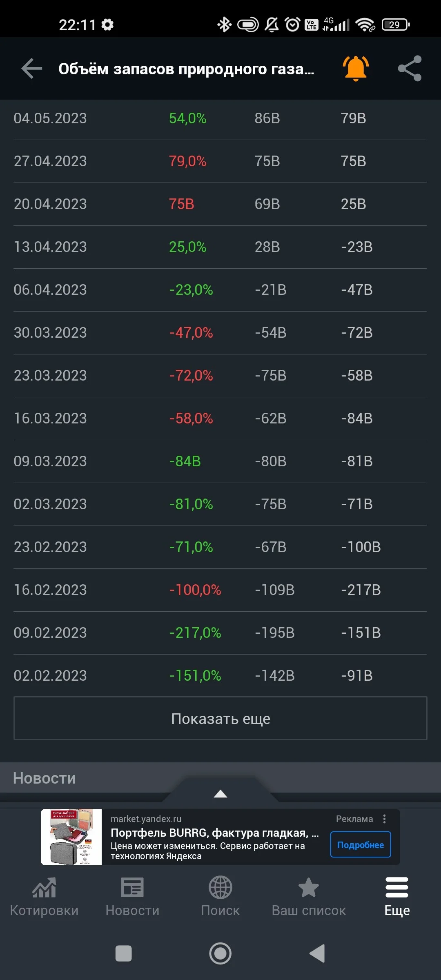Viewport: 441px width, 980px height.
Task: Click Подробнее in the ad banner
Action: click(361, 844)
